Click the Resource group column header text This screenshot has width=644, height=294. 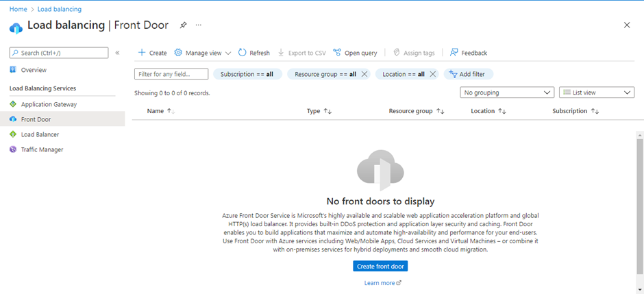pyautogui.click(x=410, y=111)
